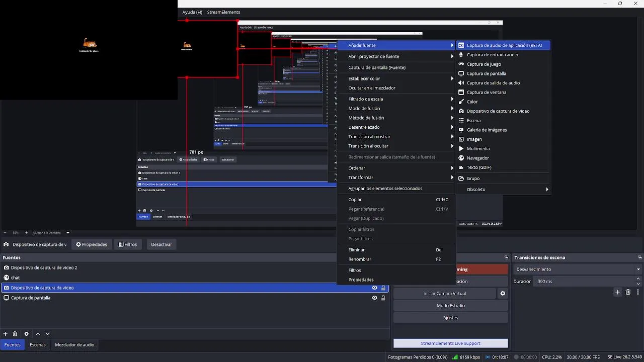The width and height of the screenshot is (644, 362).
Task: Select ab icon for Texto (GDI+)
Action: pos(461,167)
